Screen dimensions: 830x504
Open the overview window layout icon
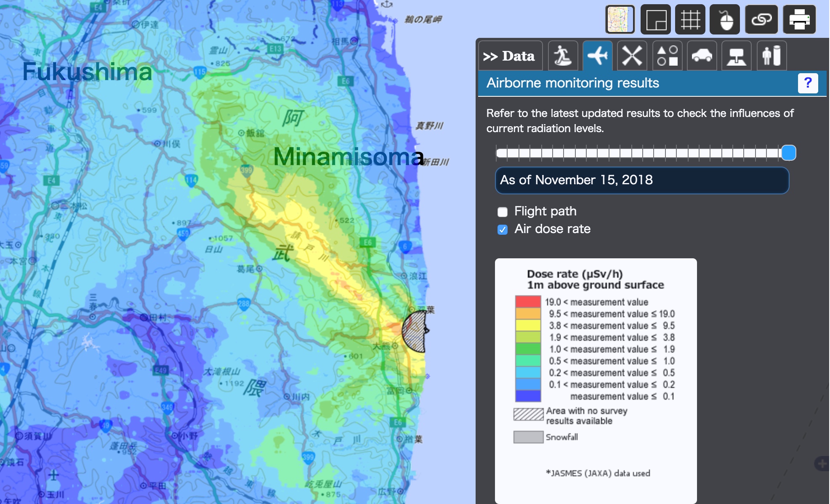(x=655, y=19)
